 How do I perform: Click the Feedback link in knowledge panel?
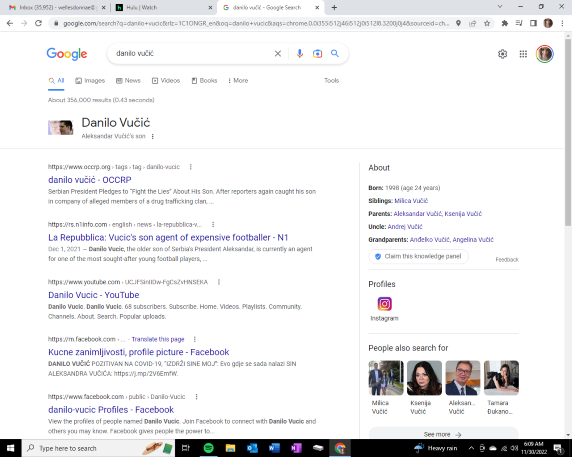[507, 259]
